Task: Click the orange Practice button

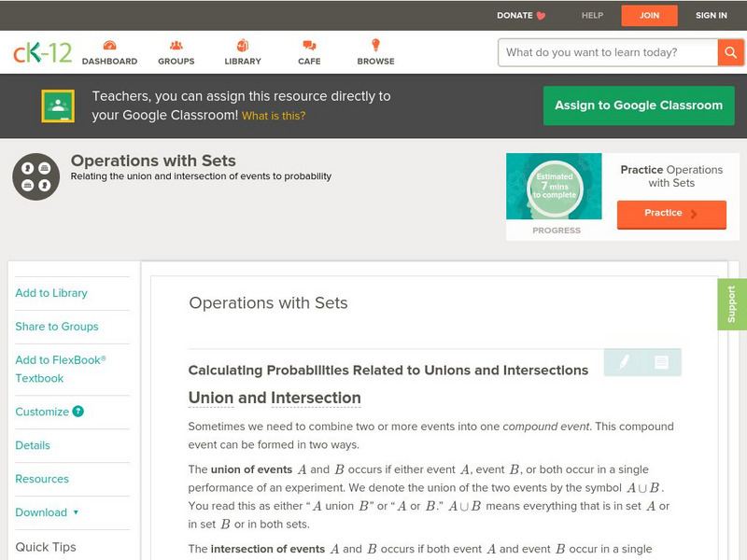Action: pyautogui.click(x=670, y=214)
